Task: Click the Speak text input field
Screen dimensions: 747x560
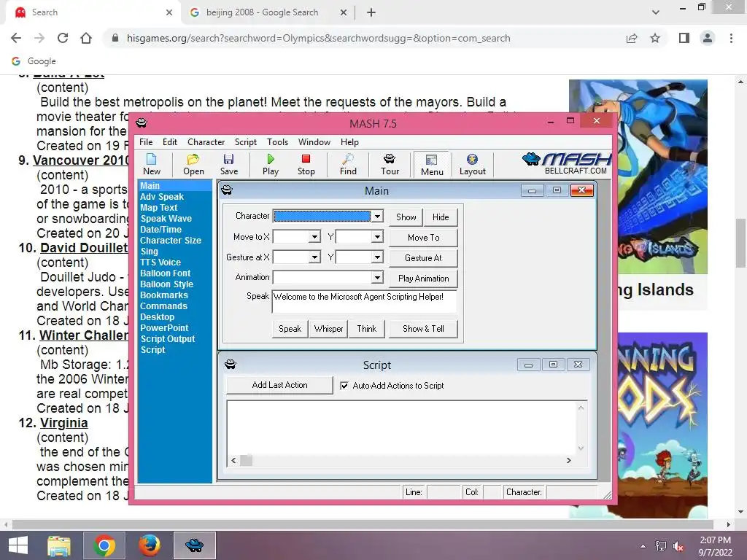Action: (365, 301)
